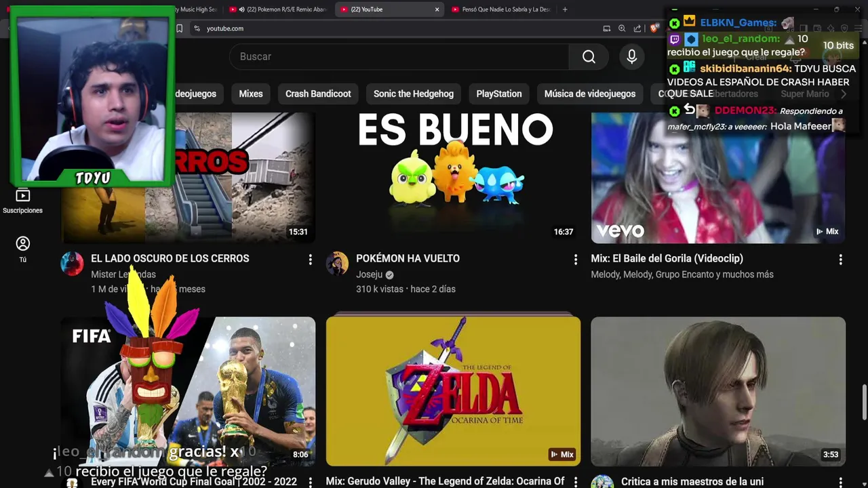Click the share page icon in address bar
The image size is (868, 488).
637,28
